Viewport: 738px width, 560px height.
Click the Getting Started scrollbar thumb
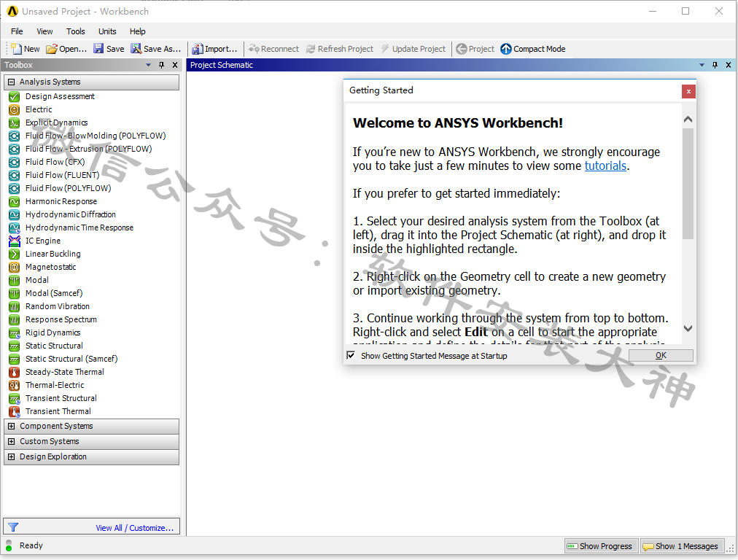point(688,184)
